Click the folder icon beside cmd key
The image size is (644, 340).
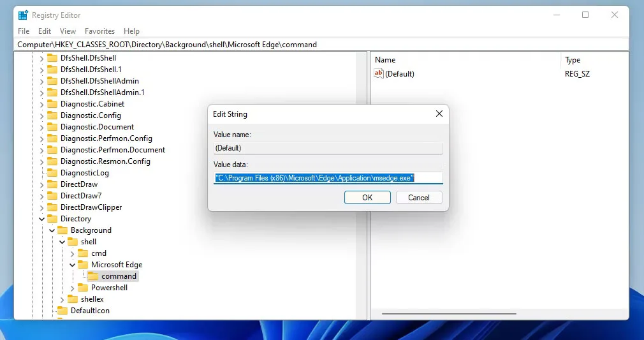coord(83,254)
